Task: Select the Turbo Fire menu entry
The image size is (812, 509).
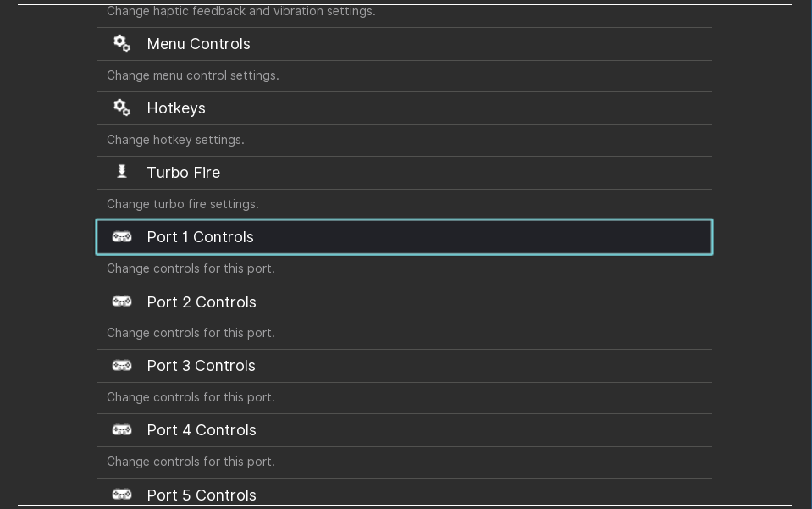Action: pyautogui.click(x=405, y=173)
